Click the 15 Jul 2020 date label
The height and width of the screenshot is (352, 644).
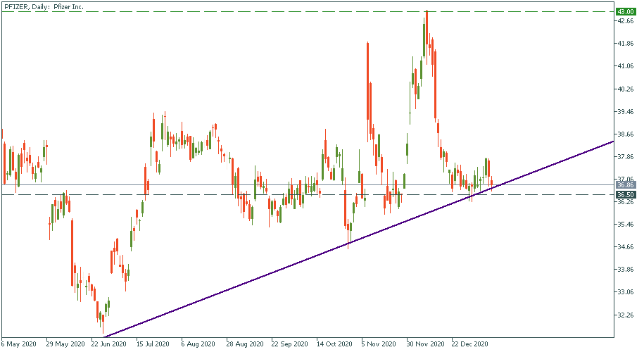click(153, 344)
